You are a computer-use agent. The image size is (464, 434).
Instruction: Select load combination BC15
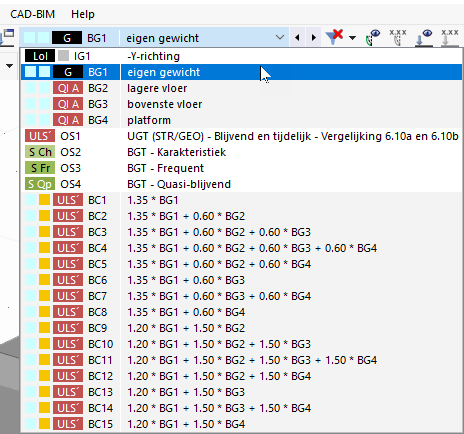pyautogui.click(x=242, y=424)
